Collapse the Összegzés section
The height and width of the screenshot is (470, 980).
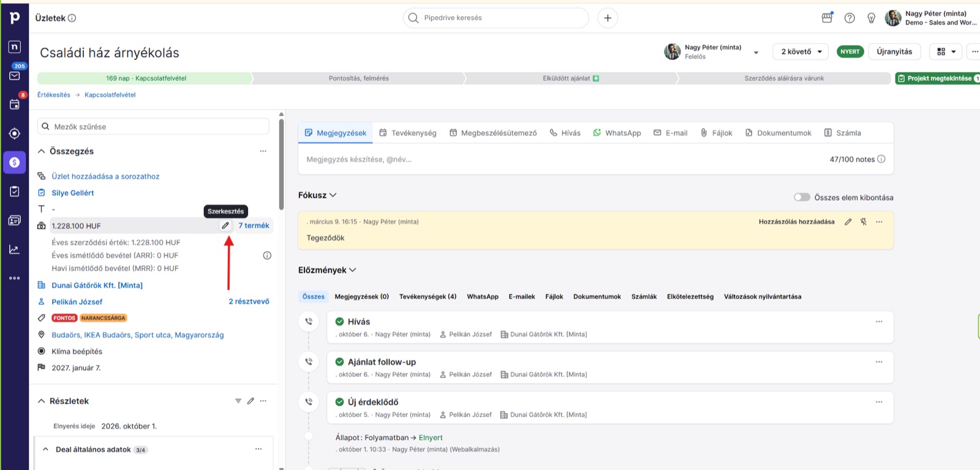(42, 151)
